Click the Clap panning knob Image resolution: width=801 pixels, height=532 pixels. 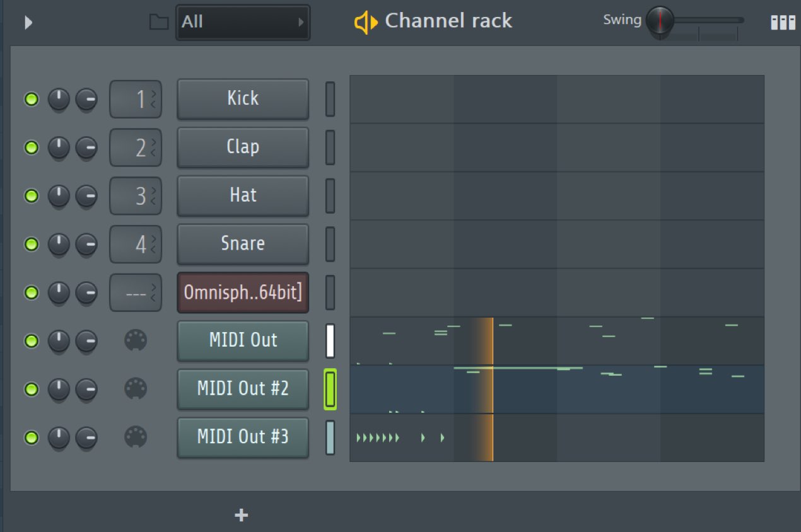(x=59, y=147)
